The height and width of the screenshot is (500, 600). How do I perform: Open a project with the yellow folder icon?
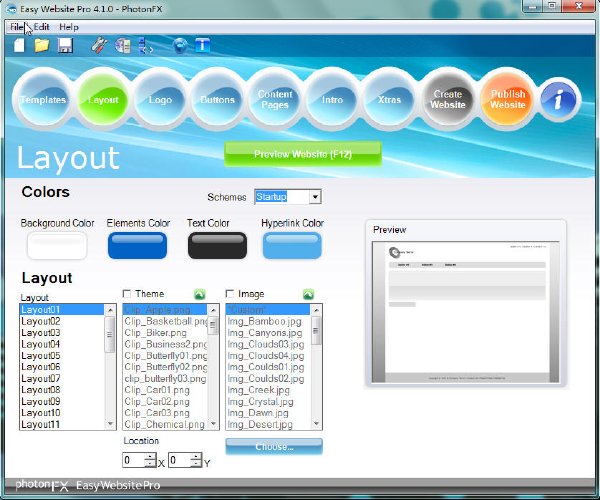click(x=42, y=45)
